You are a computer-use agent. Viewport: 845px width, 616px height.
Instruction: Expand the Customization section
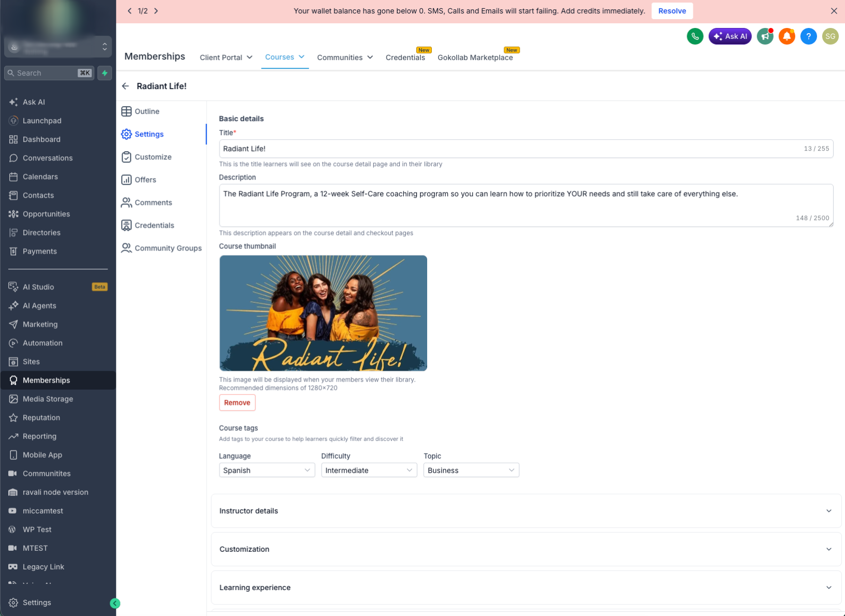tap(526, 549)
